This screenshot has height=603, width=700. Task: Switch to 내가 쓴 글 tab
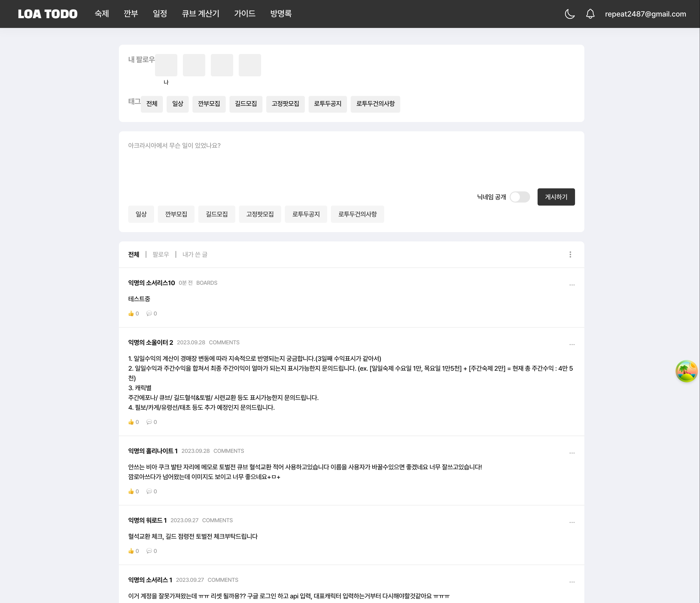[x=195, y=254]
